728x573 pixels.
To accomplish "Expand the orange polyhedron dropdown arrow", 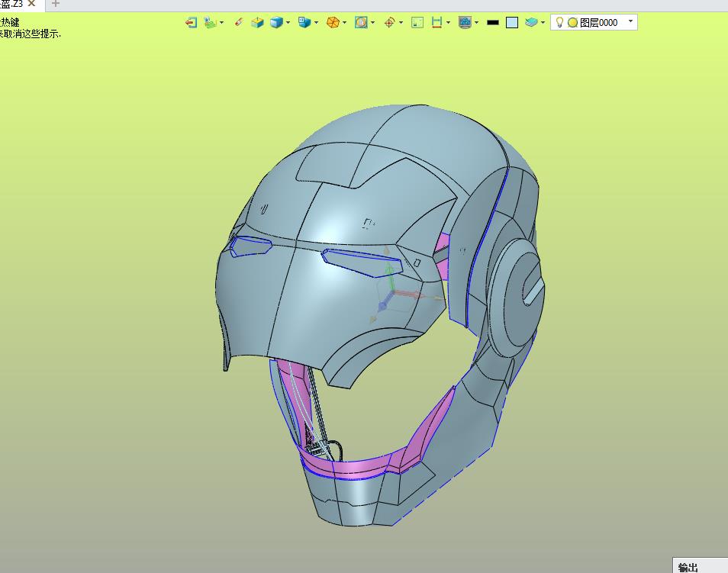I will click(344, 22).
